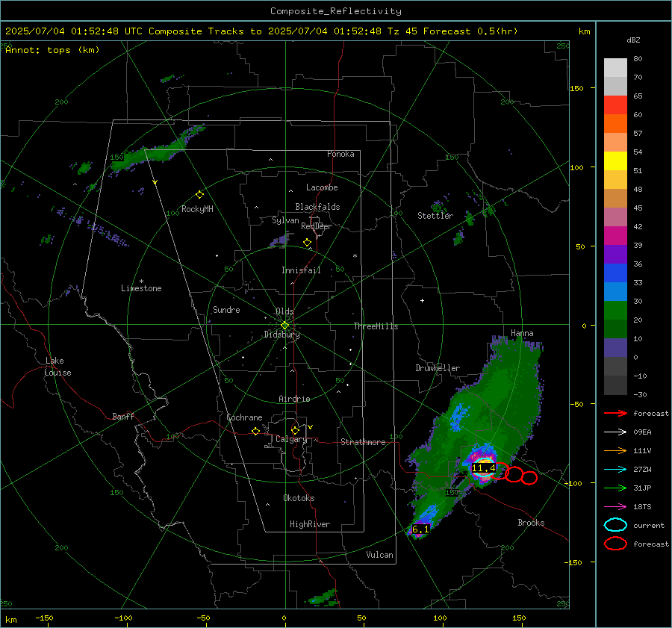Click the magenta 18TS arrow in legend
The height and width of the screenshot is (628, 672).
click(x=615, y=507)
